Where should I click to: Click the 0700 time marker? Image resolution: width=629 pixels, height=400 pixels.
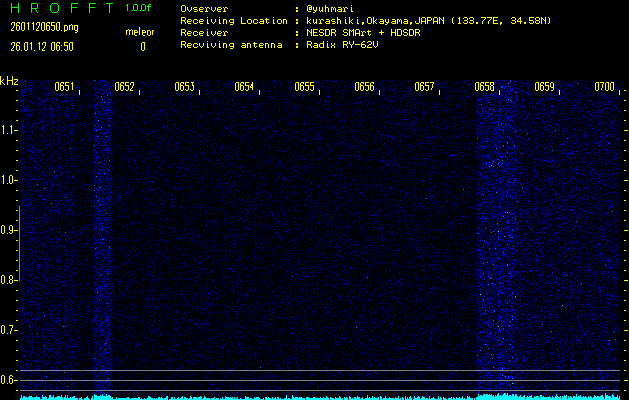604,87
